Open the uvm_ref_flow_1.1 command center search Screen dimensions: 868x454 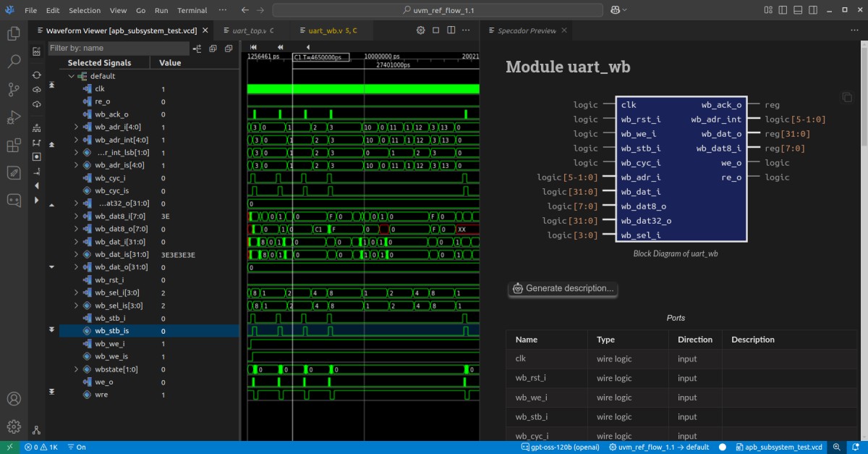[x=438, y=10]
